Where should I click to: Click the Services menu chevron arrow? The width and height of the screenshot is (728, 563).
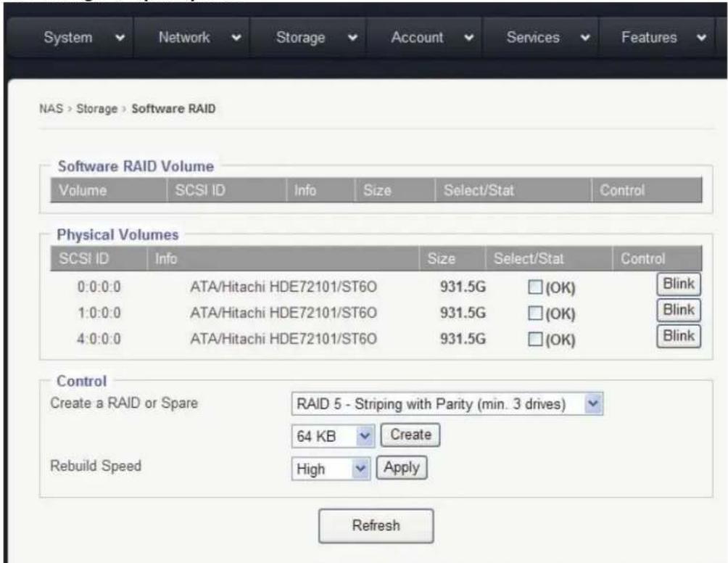pos(585,38)
